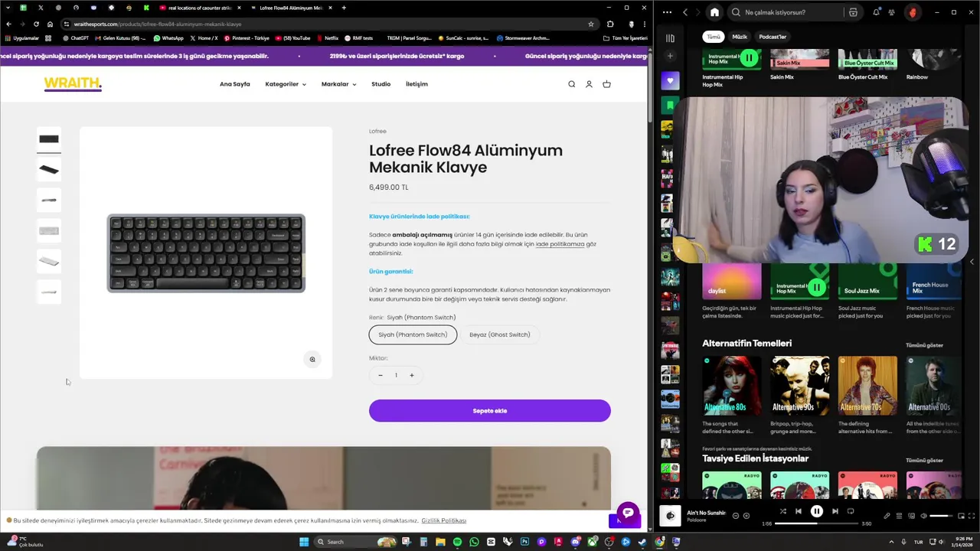Click the WRAITH logo

73,84
